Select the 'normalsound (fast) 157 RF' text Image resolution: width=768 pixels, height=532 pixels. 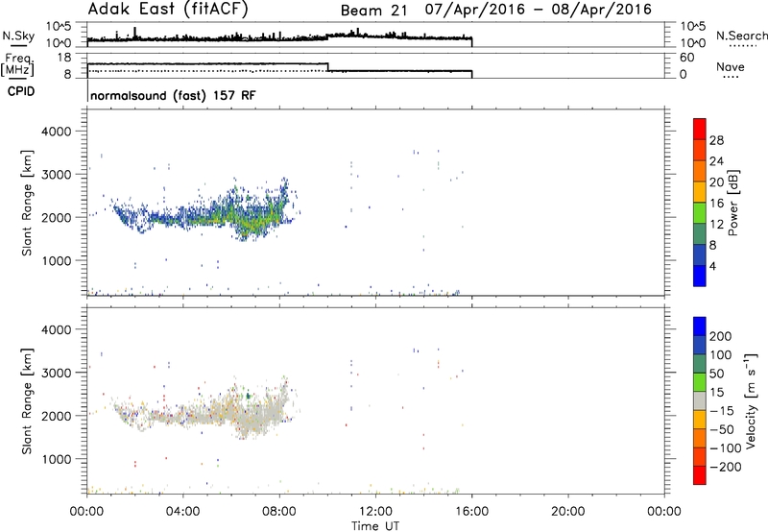(173, 95)
